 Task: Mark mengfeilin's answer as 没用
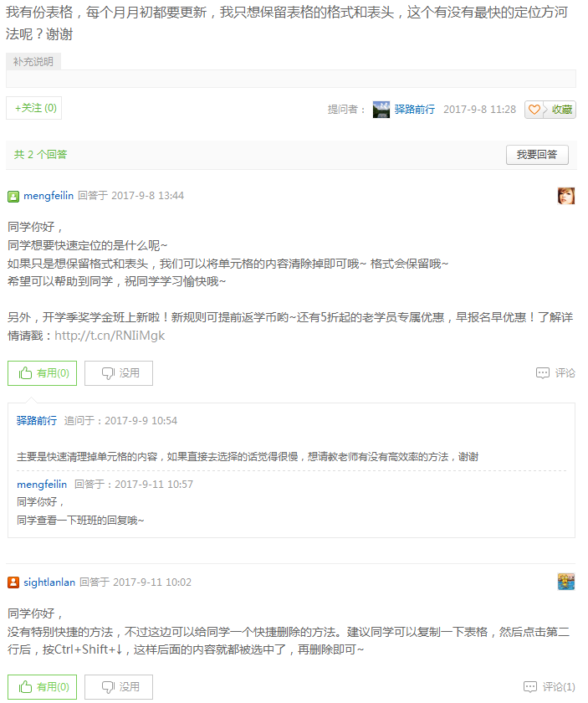(119, 373)
